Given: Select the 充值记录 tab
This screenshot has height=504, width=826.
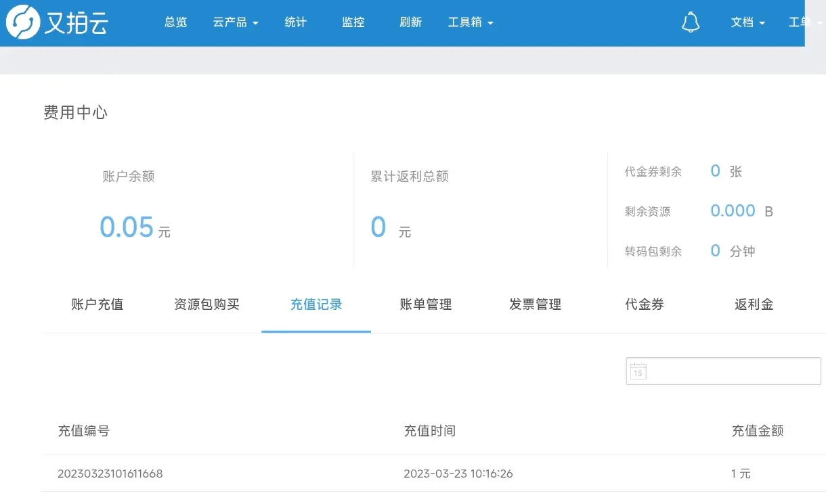Looking at the screenshot, I should [316, 304].
